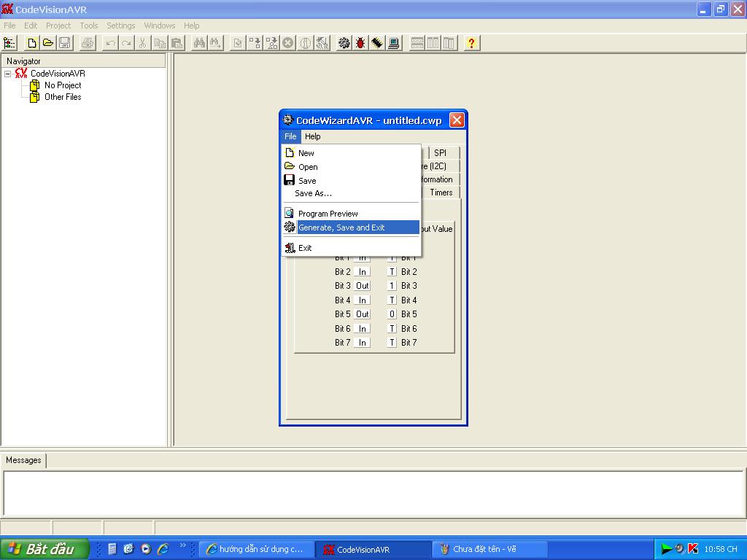Open the CodeWizardAVR File menu
The image size is (747, 560).
tap(290, 136)
